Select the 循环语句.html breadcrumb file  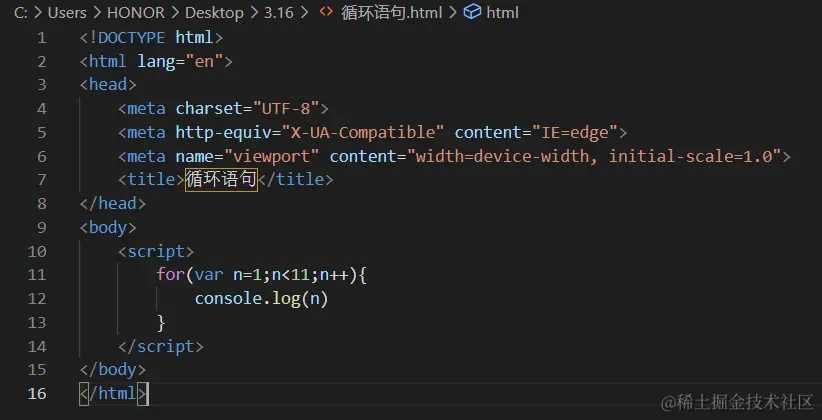click(x=392, y=13)
